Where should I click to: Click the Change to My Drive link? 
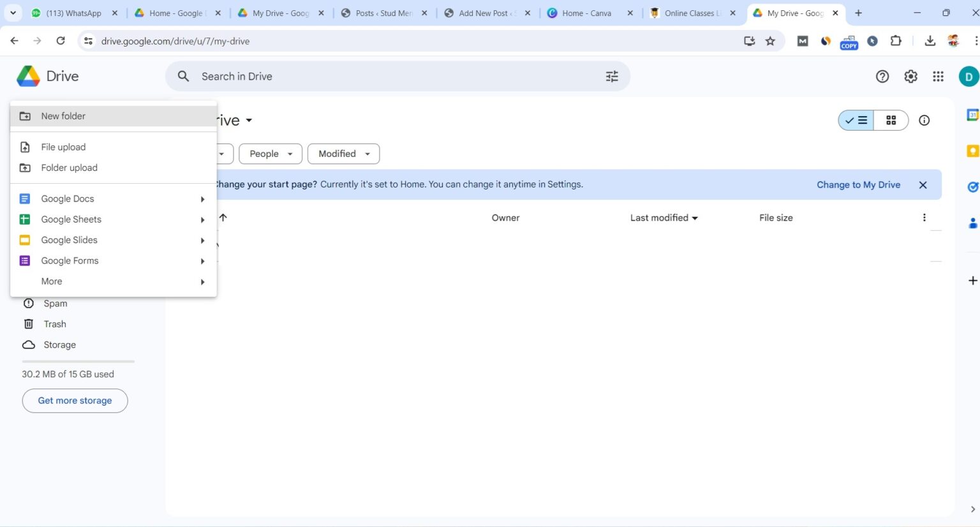(858, 184)
